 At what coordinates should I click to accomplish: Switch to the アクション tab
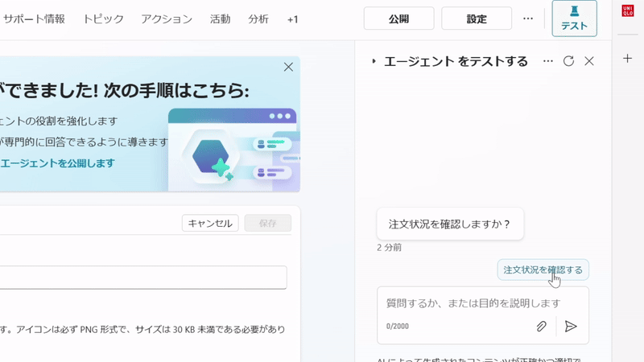pos(167,19)
